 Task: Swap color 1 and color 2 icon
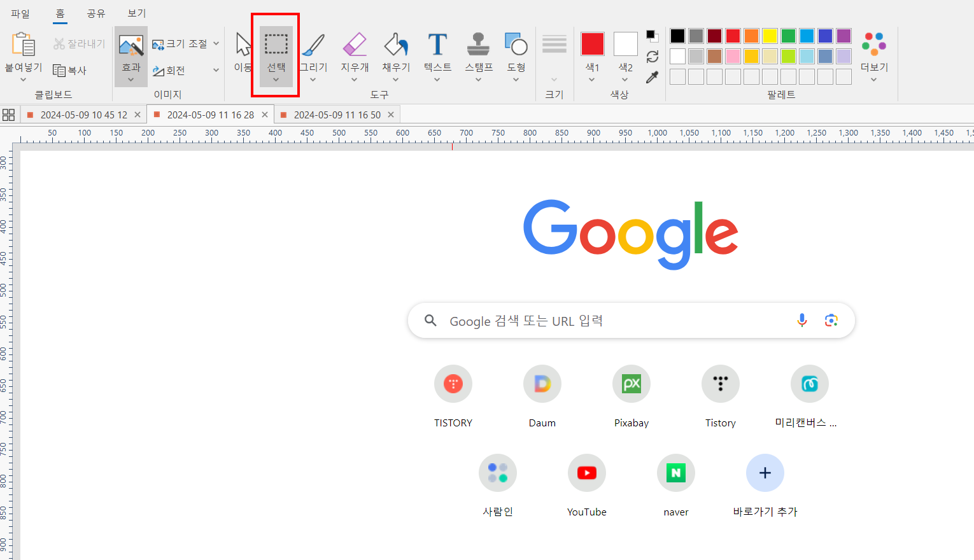(653, 57)
